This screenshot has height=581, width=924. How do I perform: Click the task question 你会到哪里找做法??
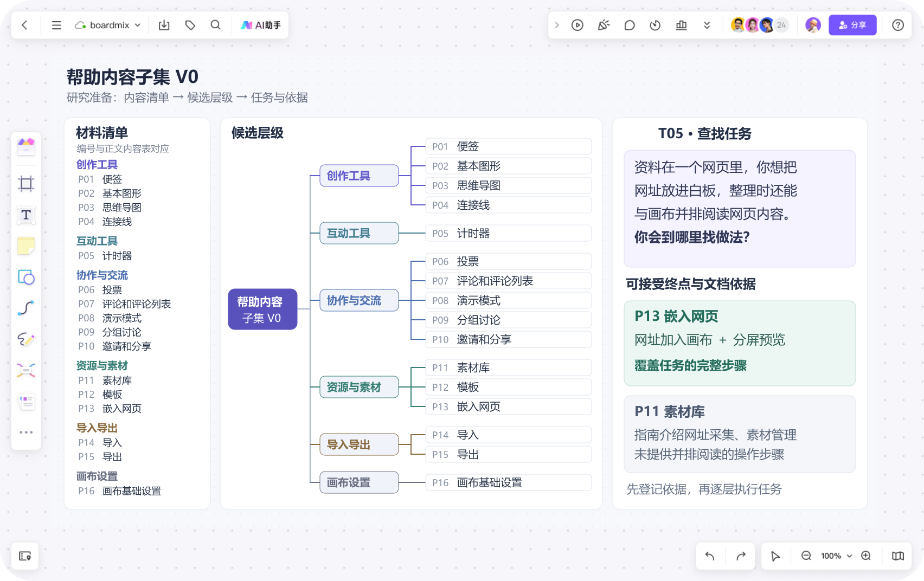692,237
